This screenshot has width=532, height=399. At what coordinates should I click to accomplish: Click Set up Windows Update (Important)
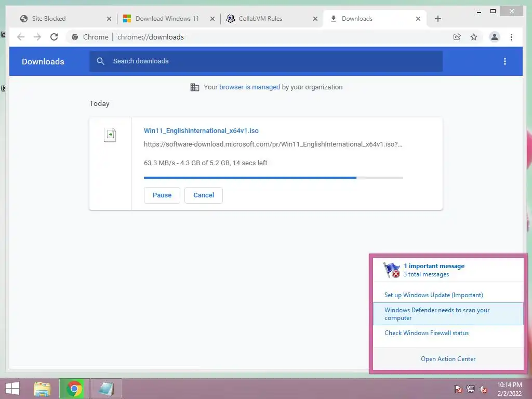click(434, 295)
